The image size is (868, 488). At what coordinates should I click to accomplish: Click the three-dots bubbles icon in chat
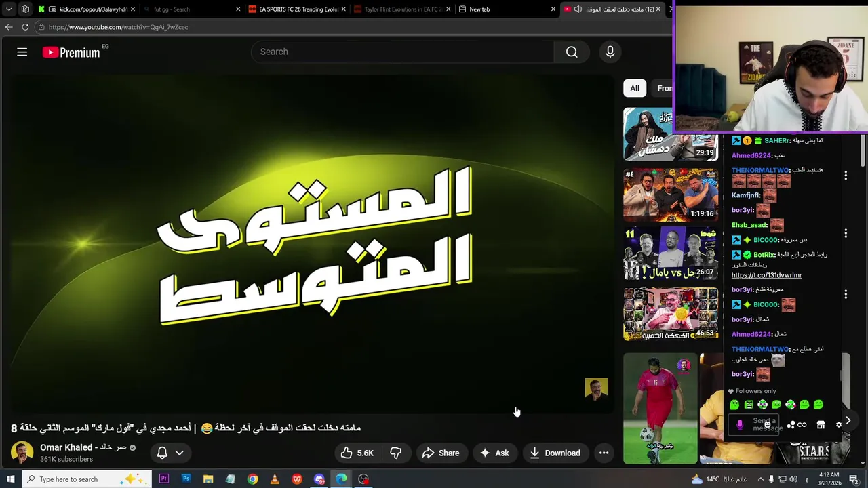pos(791,425)
